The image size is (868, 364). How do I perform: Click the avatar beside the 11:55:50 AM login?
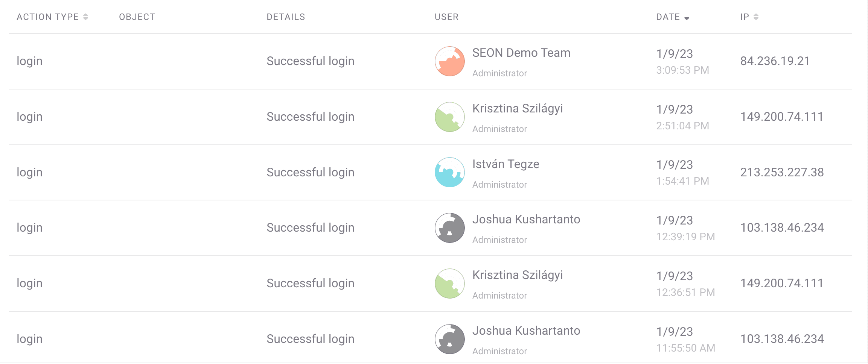[449, 339]
